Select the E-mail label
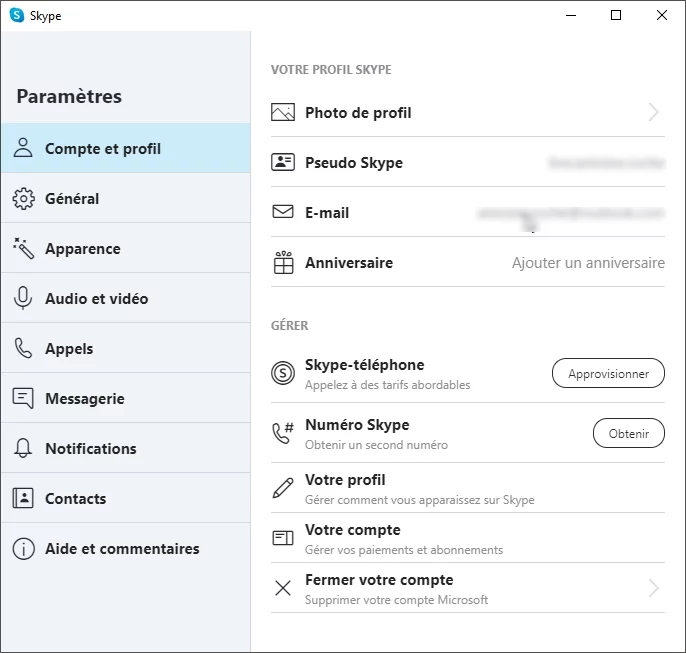The width and height of the screenshot is (686, 653). click(327, 213)
